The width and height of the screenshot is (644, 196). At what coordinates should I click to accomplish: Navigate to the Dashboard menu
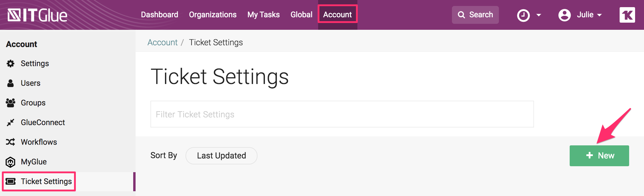point(159,14)
